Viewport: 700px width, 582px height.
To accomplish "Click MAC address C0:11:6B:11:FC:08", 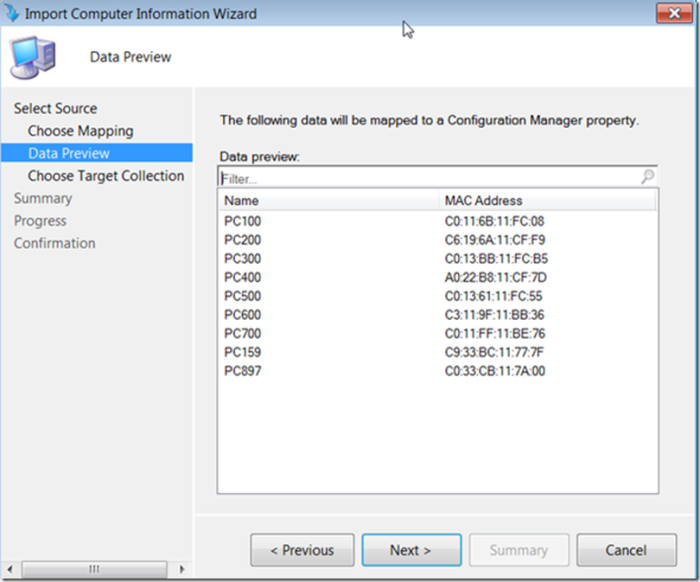I will click(x=495, y=221).
